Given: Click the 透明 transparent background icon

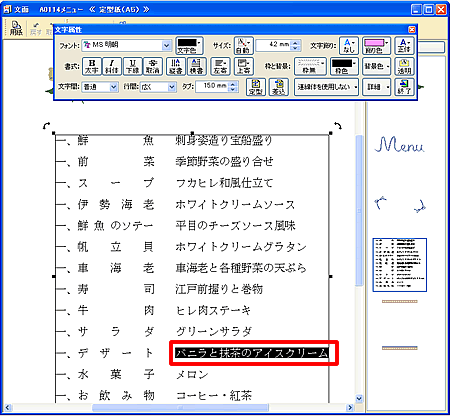Looking at the screenshot, I should 404,66.
